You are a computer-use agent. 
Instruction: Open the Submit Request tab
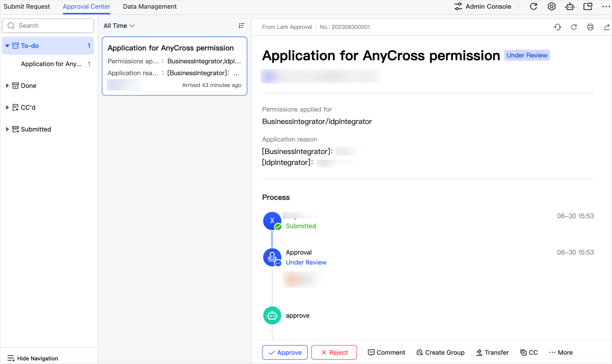(x=27, y=6)
